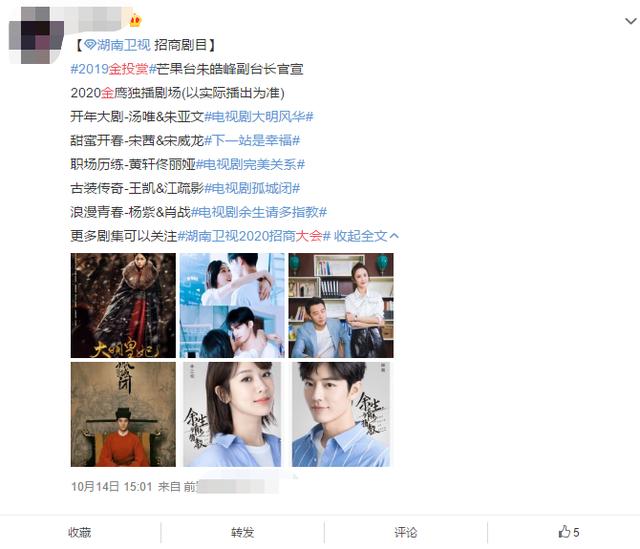
Task: Collapse post with 收起全文 link
Action: (366, 236)
